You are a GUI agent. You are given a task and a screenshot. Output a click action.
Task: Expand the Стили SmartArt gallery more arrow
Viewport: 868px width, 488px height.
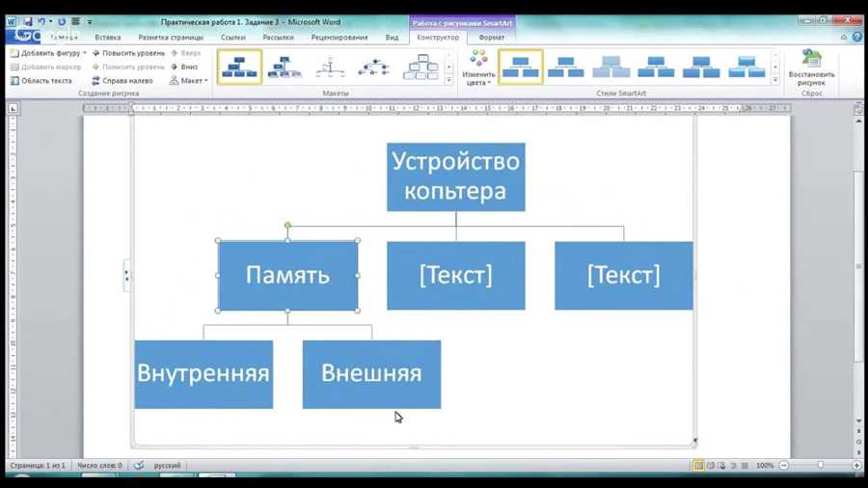[775, 80]
